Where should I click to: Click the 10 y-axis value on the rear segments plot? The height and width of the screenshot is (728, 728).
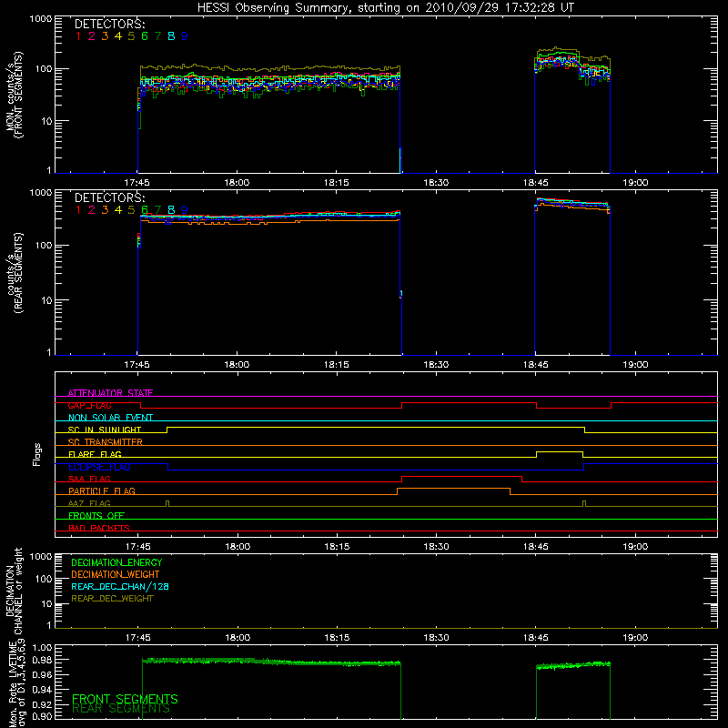pos(46,300)
